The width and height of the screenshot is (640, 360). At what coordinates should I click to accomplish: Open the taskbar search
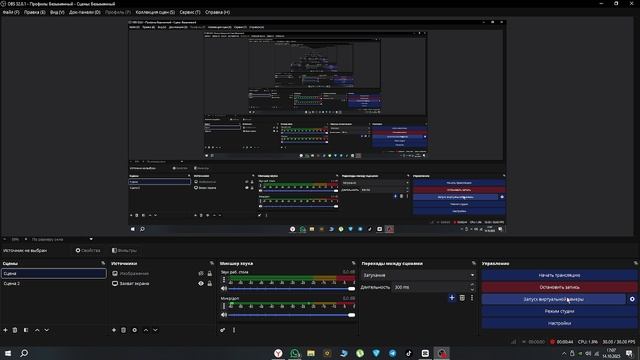24,353
